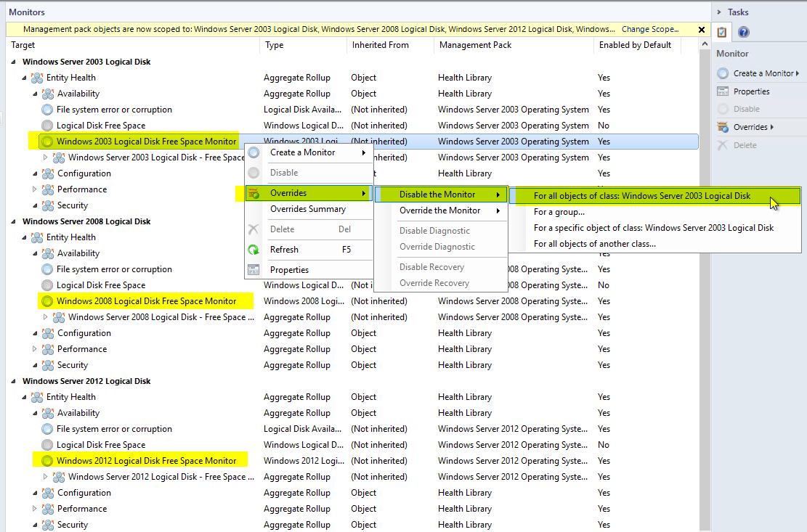The height and width of the screenshot is (532, 807).
Task: Click the Windows 2008 Logical Disk Free Space Monitor icon
Action: [47, 301]
